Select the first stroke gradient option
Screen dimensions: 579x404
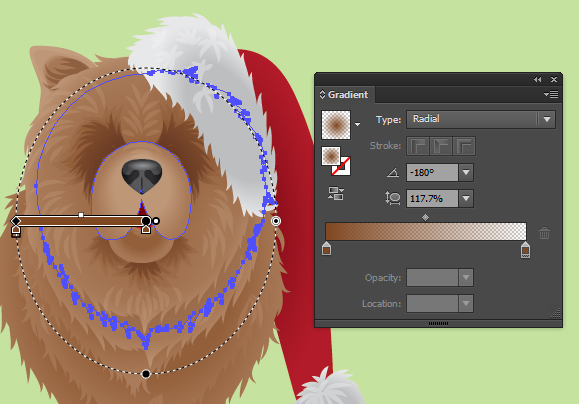(418, 146)
